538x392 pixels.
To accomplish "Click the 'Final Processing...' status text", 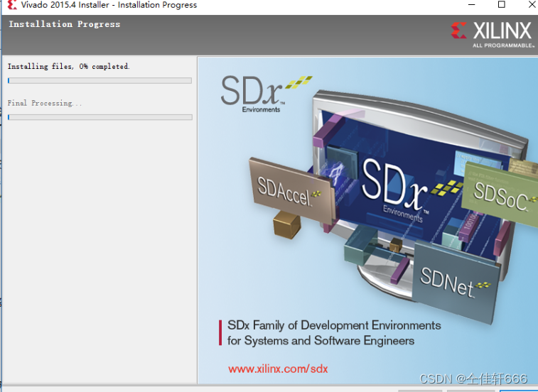I will pyautogui.click(x=45, y=103).
